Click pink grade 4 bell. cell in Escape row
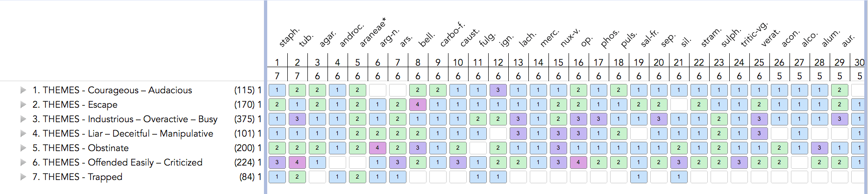 (418, 104)
